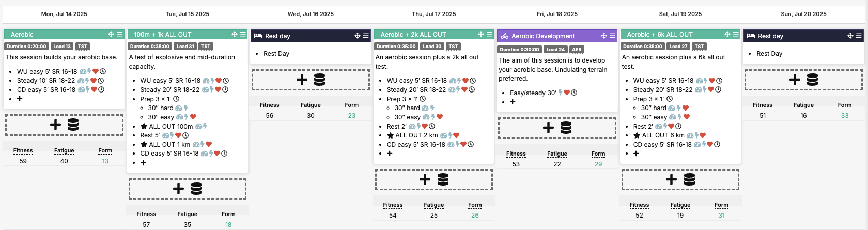The height and width of the screenshot is (230, 868).
Task: Add a workout in Wednesday's dashed plus box
Action: click(311, 80)
